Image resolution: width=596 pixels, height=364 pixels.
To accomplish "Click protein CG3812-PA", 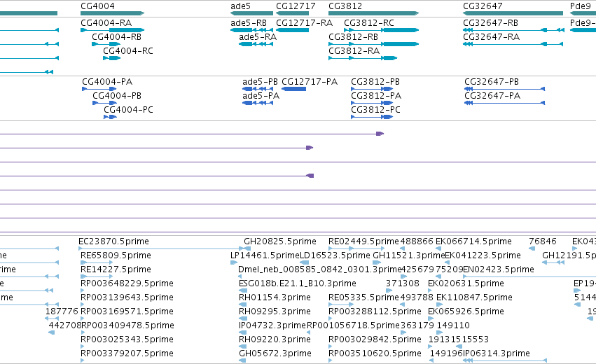I will 376,96.
